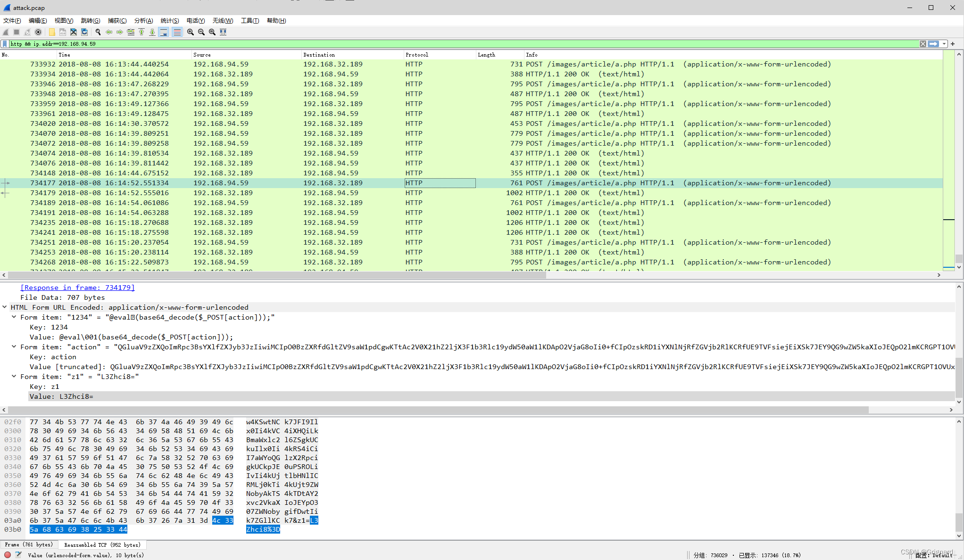Viewport: 964px width, 560px height.
Task: Collapse the Form item "action" node
Action: 14,346
